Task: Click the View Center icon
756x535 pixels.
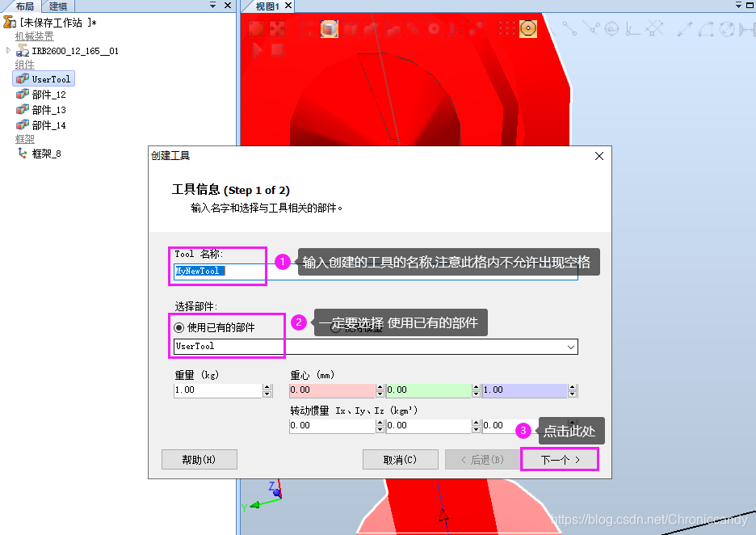Action: pyautogui.click(x=277, y=28)
